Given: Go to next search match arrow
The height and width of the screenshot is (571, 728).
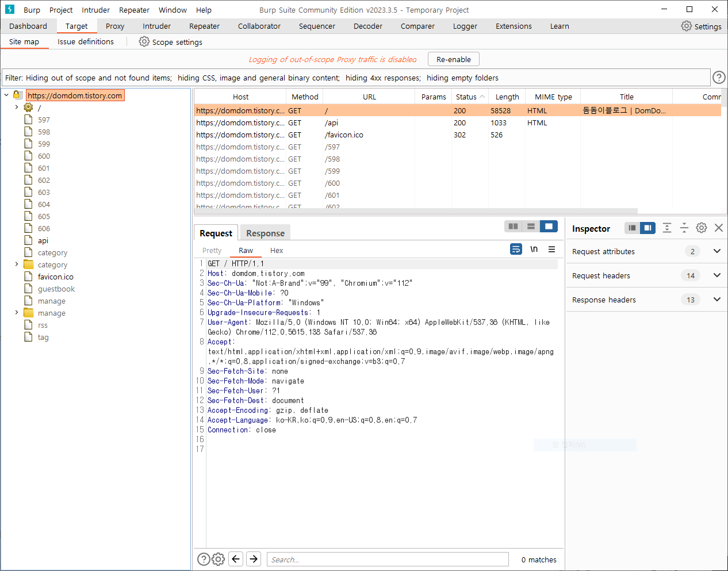Looking at the screenshot, I should coord(254,559).
